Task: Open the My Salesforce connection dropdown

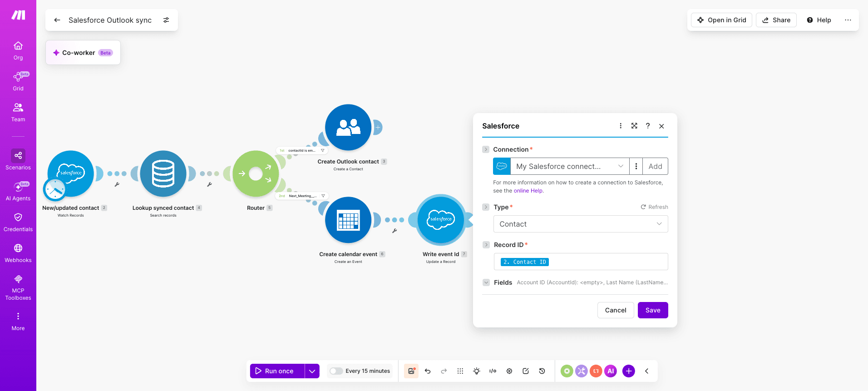Action: 570,166
